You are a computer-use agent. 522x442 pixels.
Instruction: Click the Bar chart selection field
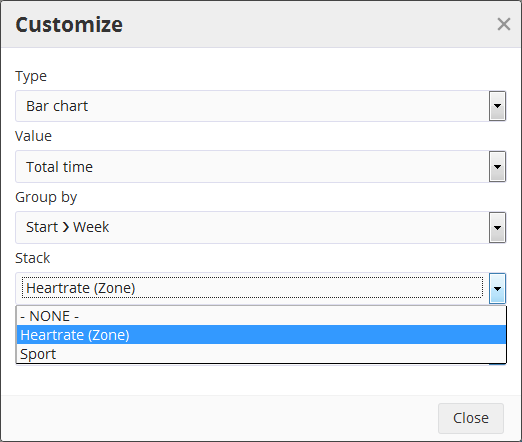click(252, 106)
